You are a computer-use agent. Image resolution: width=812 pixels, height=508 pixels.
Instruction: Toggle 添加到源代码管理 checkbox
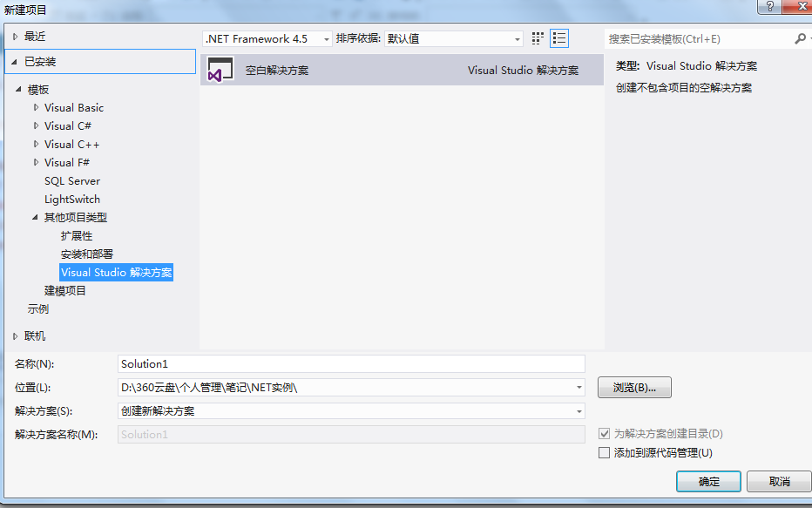pyautogui.click(x=604, y=453)
